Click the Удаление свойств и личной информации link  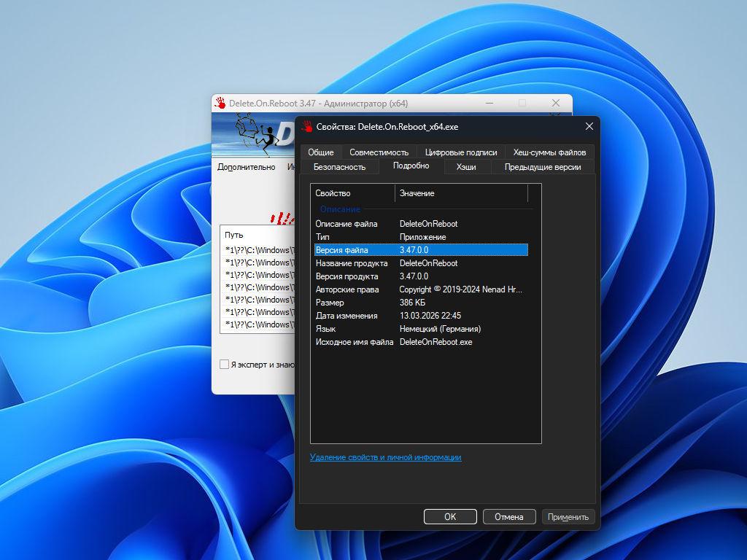[385, 457]
